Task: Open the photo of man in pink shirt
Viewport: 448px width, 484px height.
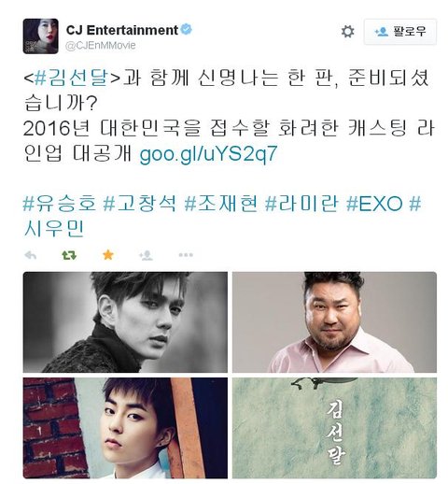Action: pyautogui.click(x=334, y=322)
